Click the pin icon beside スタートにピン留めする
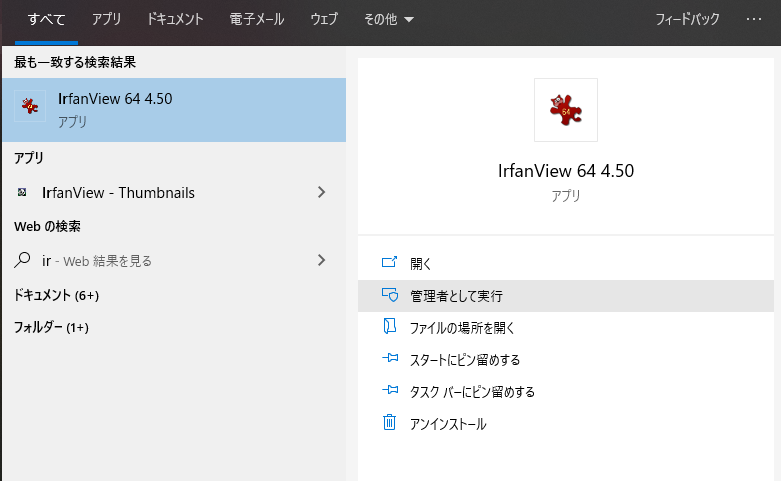Image resolution: width=781 pixels, height=481 pixels. click(x=390, y=358)
